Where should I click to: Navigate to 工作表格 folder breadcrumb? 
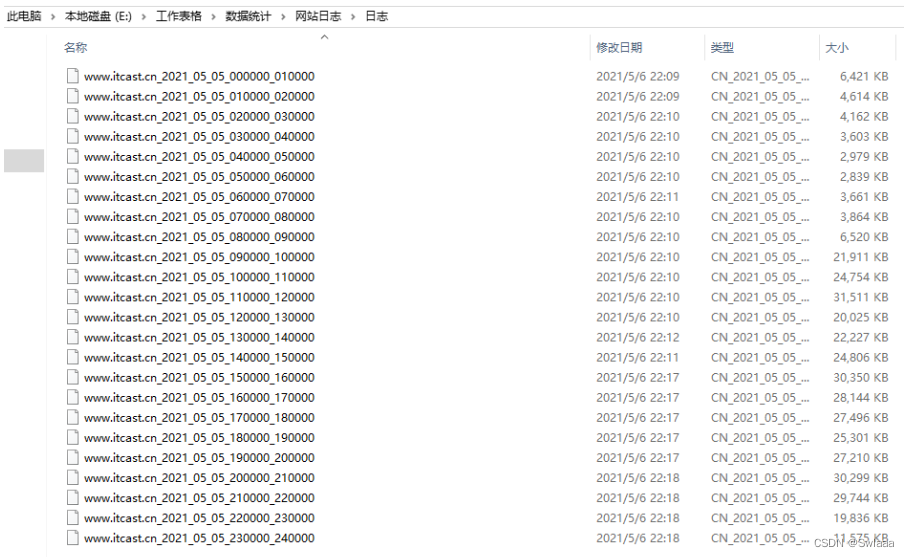click(179, 16)
